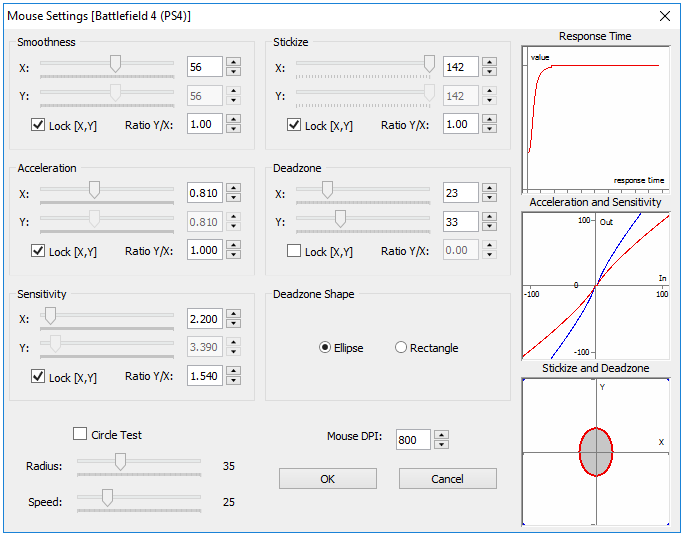Image resolution: width=684 pixels, height=536 pixels.
Task: Increase Smoothness Ratio Y/X with up arrow
Action: coord(234,119)
